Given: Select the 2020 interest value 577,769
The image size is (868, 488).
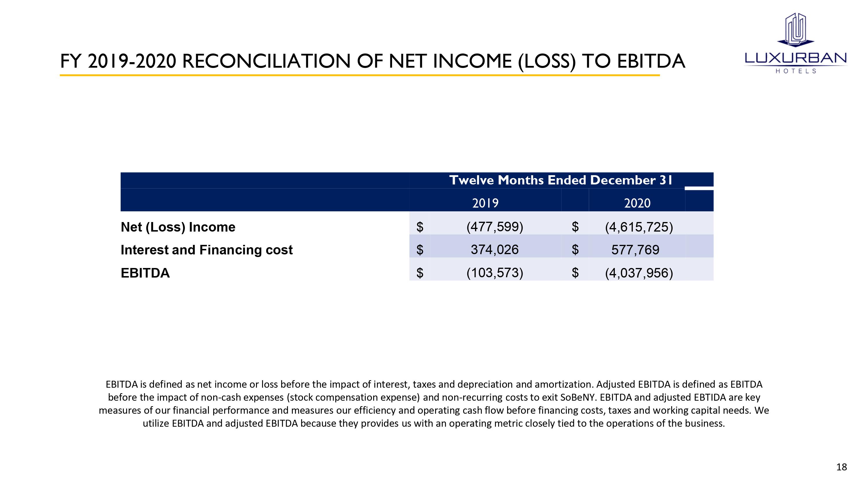Looking at the screenshot, I should coord(635,250).
